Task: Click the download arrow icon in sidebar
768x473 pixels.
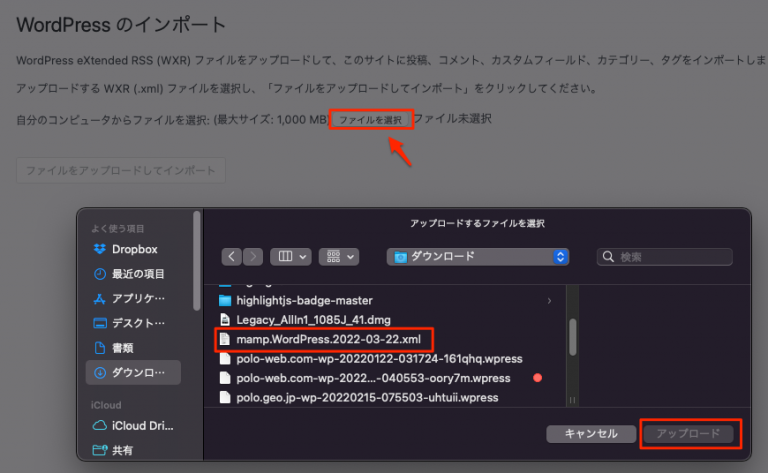Action: coord(99,373)
